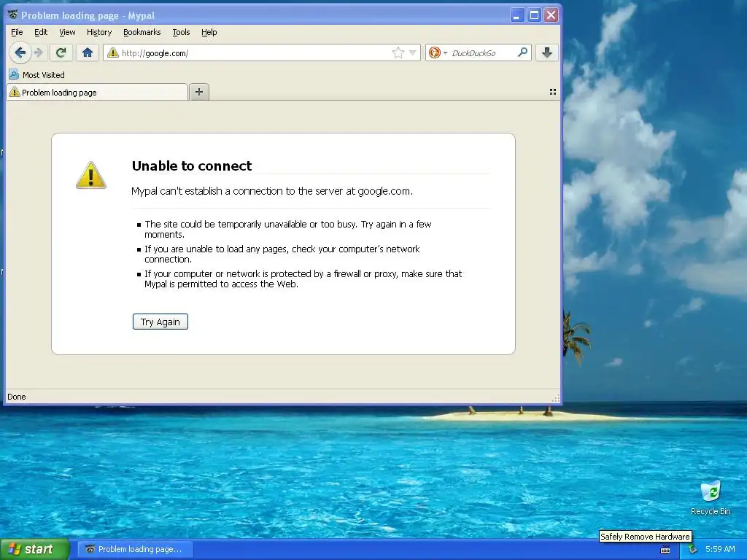Open the Windows start button

pyautogui.click(x=35, y=549)
